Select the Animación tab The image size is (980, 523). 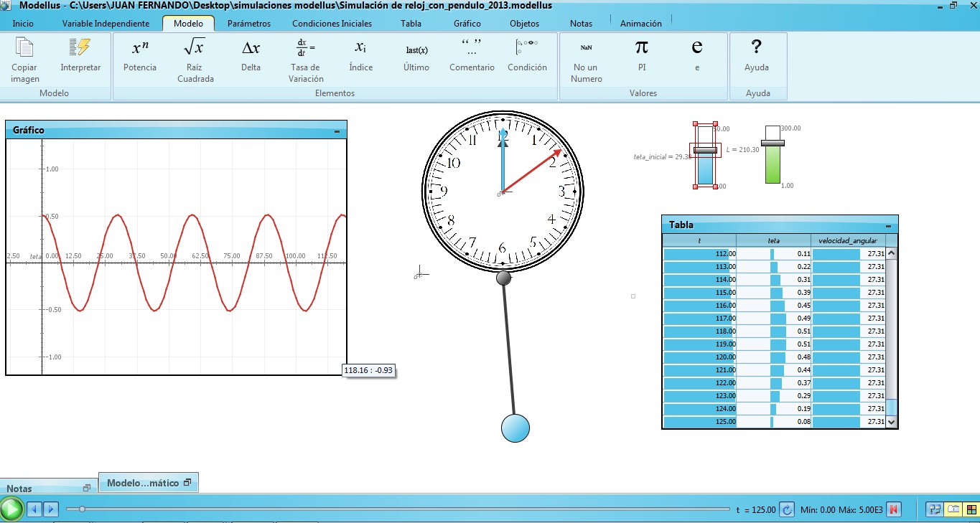point(640,23)
